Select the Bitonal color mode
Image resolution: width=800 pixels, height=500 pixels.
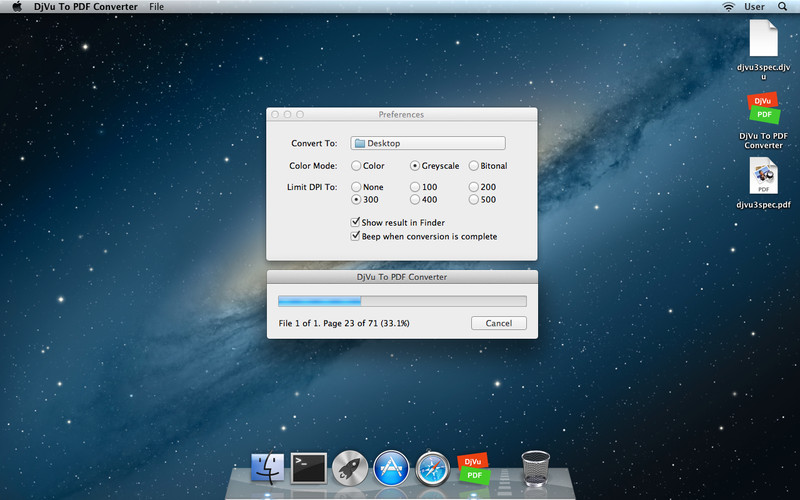coord(473,166)
